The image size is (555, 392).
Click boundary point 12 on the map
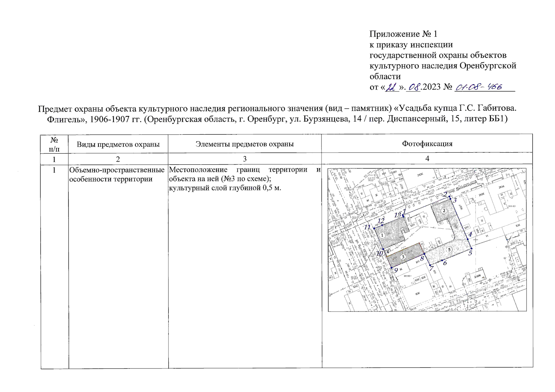click(382, 225)
